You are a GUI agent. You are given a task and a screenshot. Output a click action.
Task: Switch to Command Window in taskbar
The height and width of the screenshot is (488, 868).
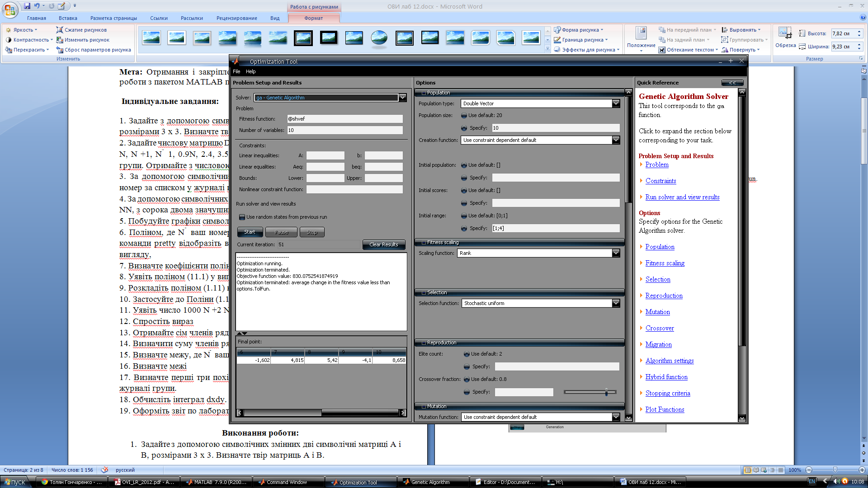tap(288, 482)
